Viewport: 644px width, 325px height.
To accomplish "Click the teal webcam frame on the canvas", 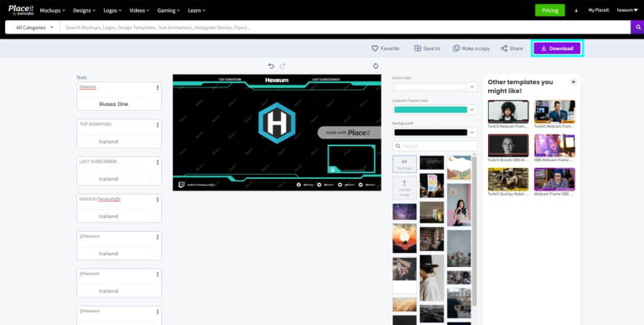I will 351,159.
